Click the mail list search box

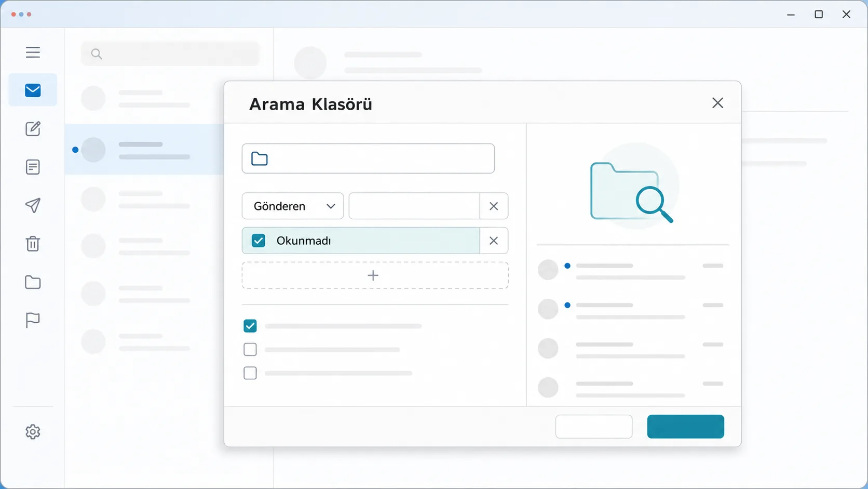170,54
